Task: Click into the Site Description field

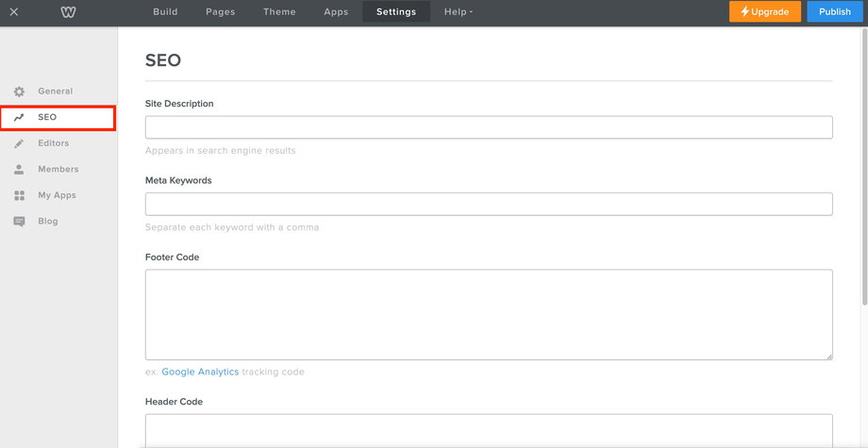Action: 489,127
